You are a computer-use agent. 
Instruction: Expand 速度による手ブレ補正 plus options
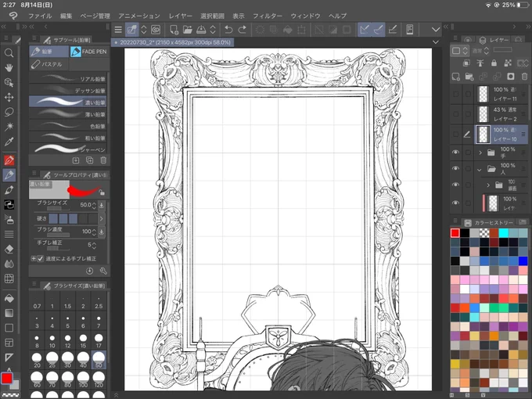(33, 258)
